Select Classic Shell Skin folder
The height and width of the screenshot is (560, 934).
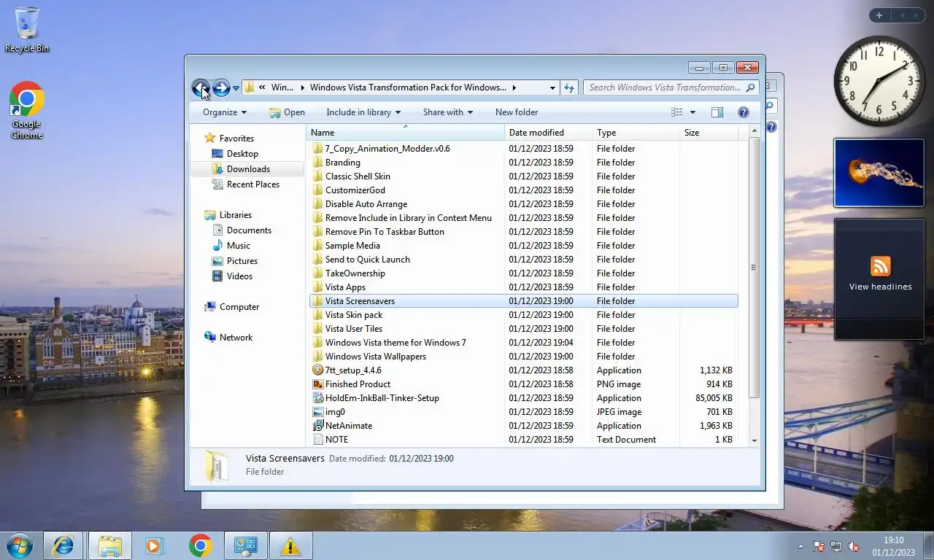tap(358, 176)
